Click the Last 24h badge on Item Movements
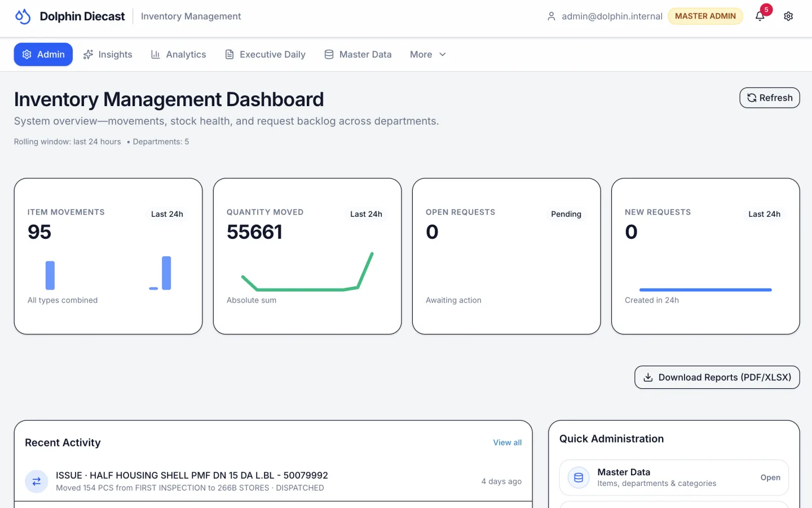 click(x=167, y=214)
